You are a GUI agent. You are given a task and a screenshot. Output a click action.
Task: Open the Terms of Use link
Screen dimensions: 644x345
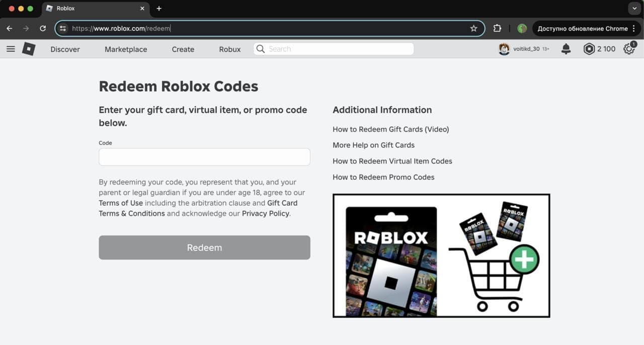coord(121,203)
